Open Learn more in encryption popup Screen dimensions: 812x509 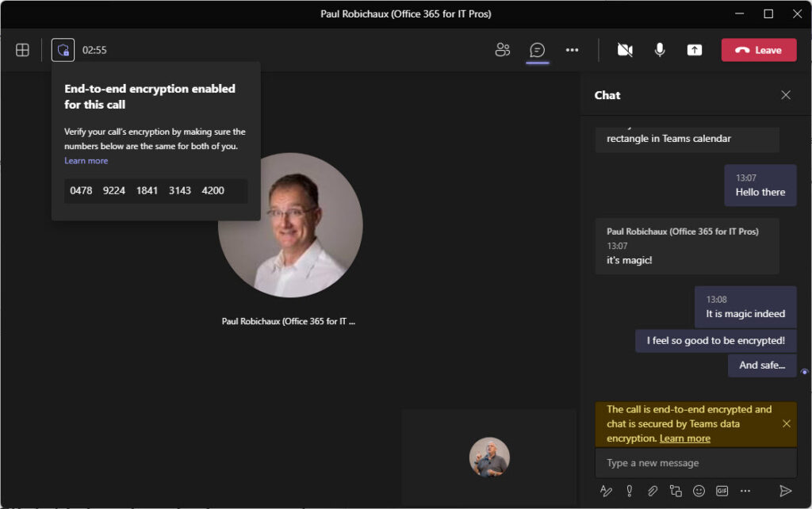point(86,160)
